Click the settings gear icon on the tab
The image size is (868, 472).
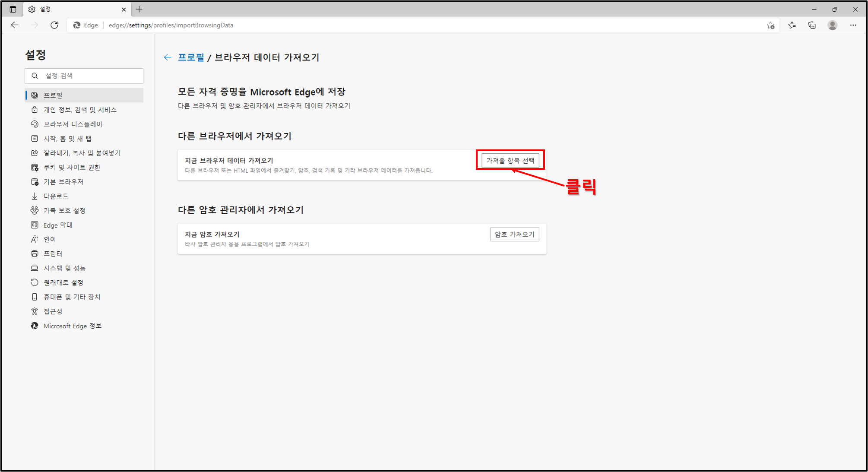pyautogui.click(x=32, y=9)
